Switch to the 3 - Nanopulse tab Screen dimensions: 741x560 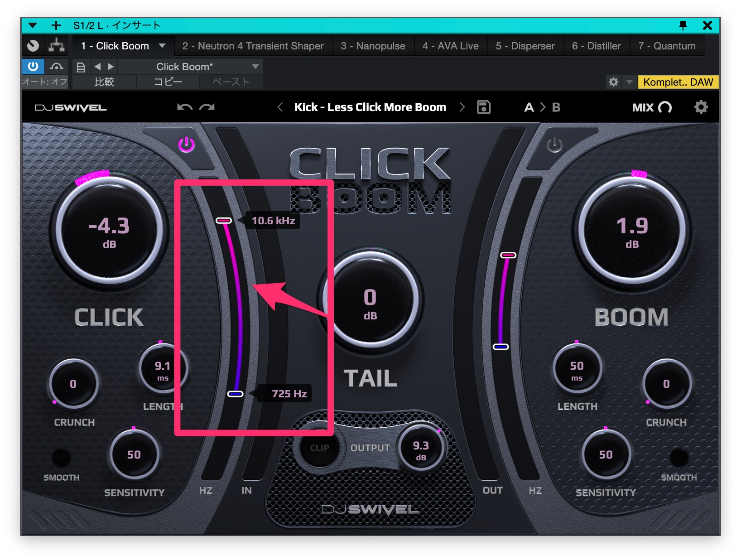tap(373, 46)
